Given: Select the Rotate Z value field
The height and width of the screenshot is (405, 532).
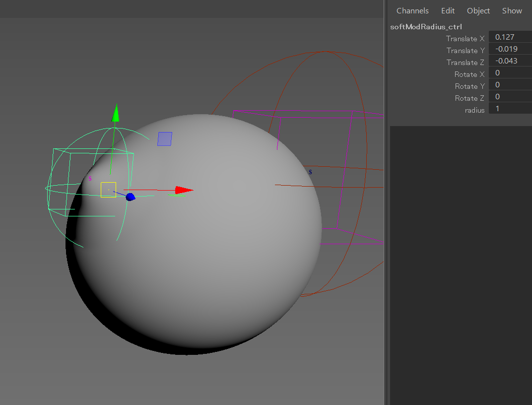Looking at the screenshot, I should coord(510,97).
